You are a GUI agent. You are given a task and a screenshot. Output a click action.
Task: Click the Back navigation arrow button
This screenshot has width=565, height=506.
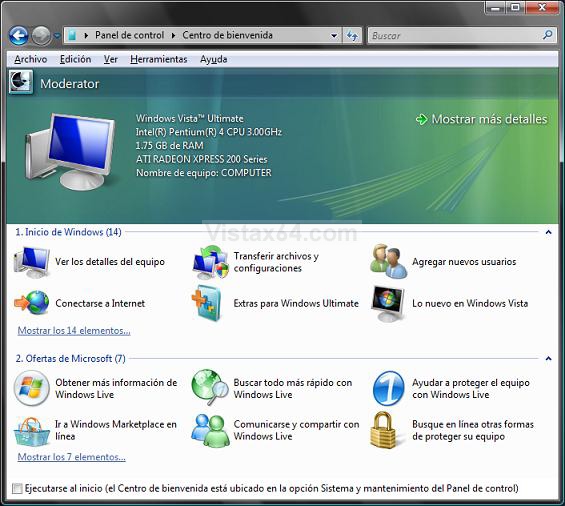point(18,35)
